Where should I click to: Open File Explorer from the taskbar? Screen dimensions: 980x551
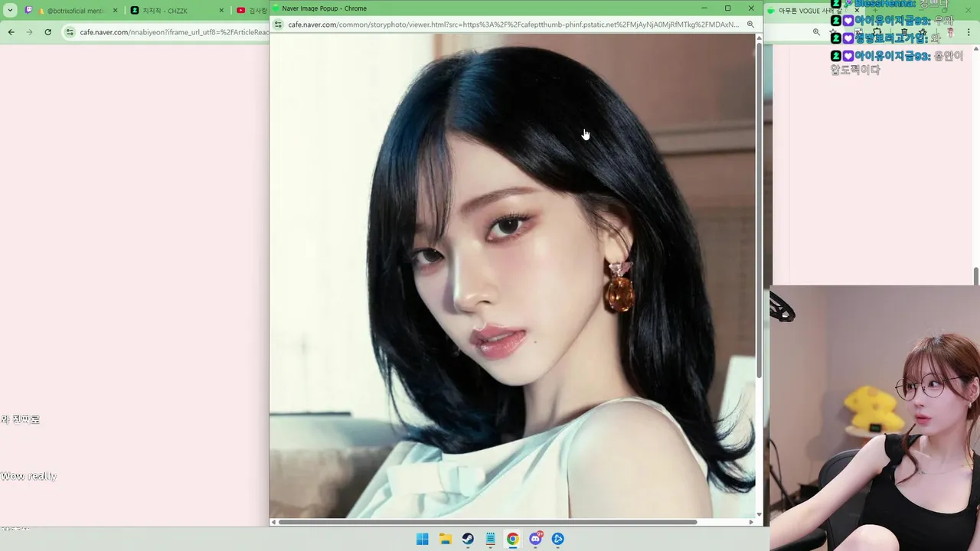point(445,539)
